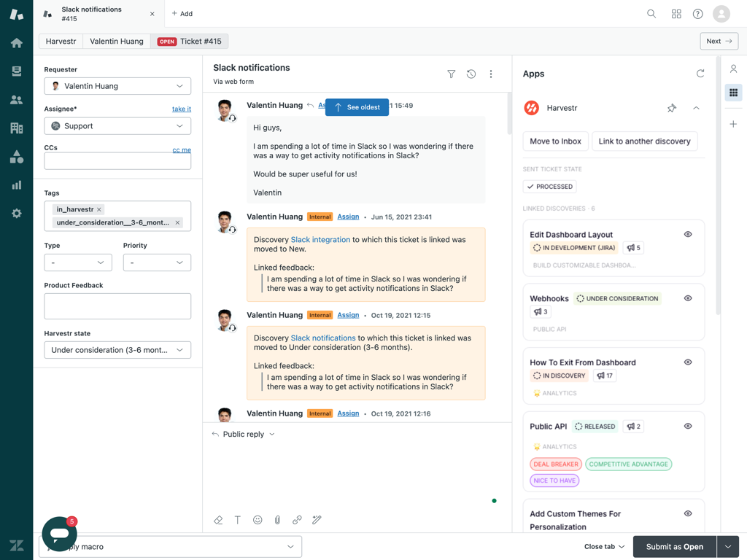Open the Reporting bar chart icon
Image resolution: width=747 pixels, height=560 pixels.
(x=16, y=185)
